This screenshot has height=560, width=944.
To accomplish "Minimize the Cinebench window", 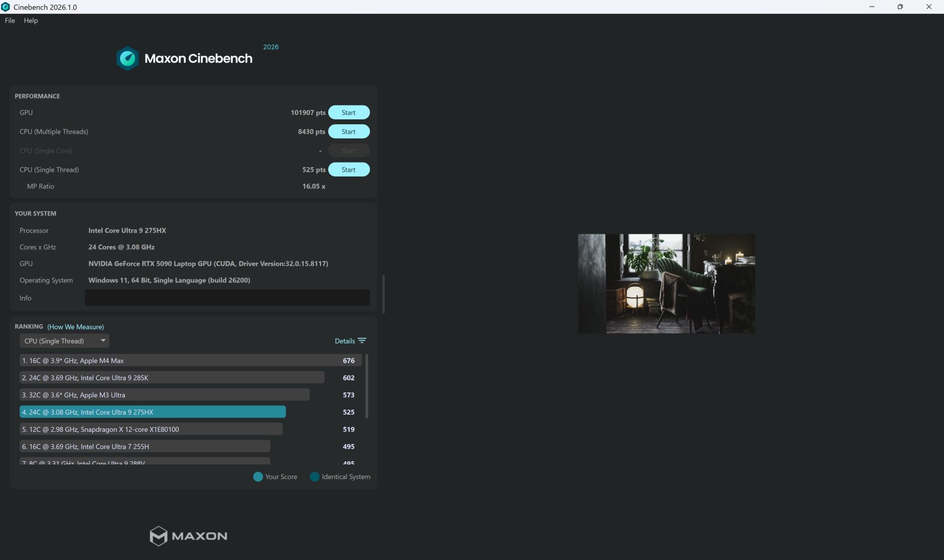I will click(872, 7).
